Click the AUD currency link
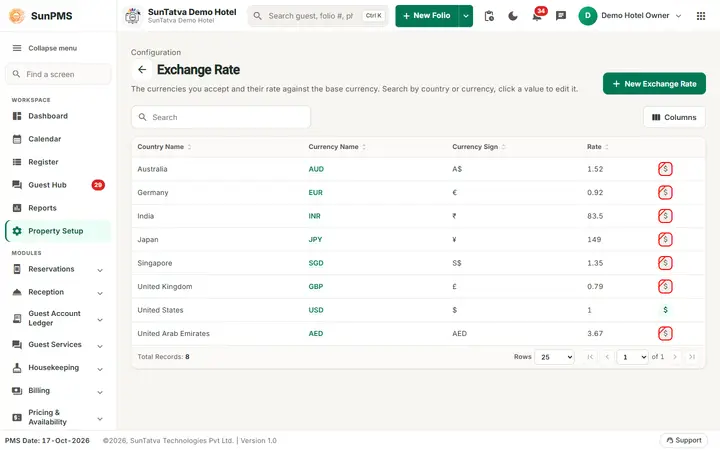This screenshot has height=450, width=720. coord(316,169)
